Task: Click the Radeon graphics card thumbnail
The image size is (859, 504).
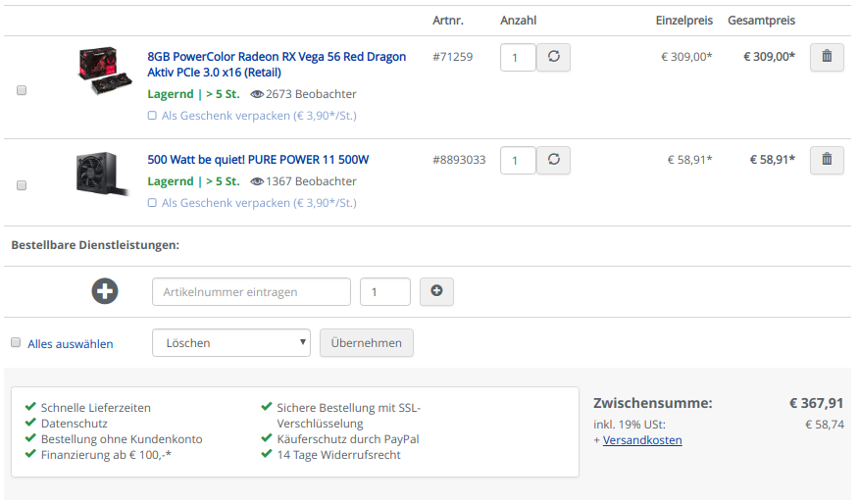Action: pyautogui.click(x=105, y=72)
